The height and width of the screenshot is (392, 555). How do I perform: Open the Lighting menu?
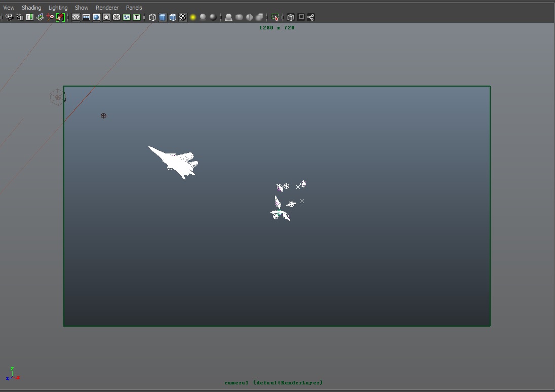pyautogui.click(x=57, y=7)
